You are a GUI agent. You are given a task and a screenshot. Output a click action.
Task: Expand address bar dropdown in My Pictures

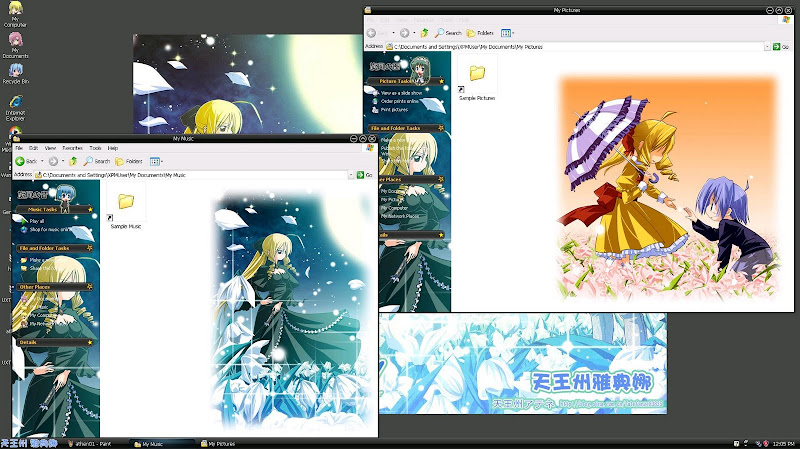tap(767, 46)
